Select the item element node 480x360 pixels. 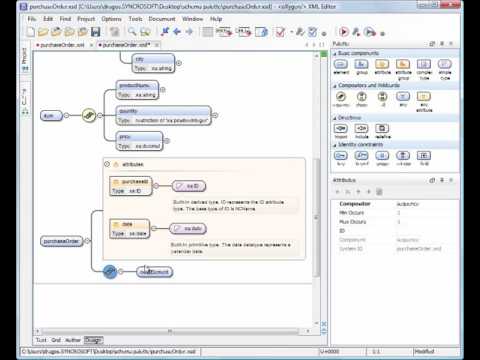[x=51, y=116]
